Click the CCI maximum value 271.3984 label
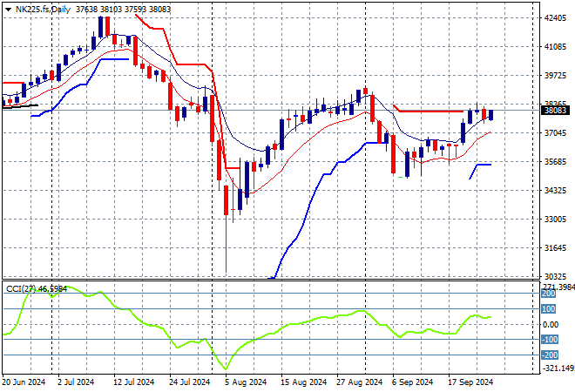 click(x=558, y=287)
